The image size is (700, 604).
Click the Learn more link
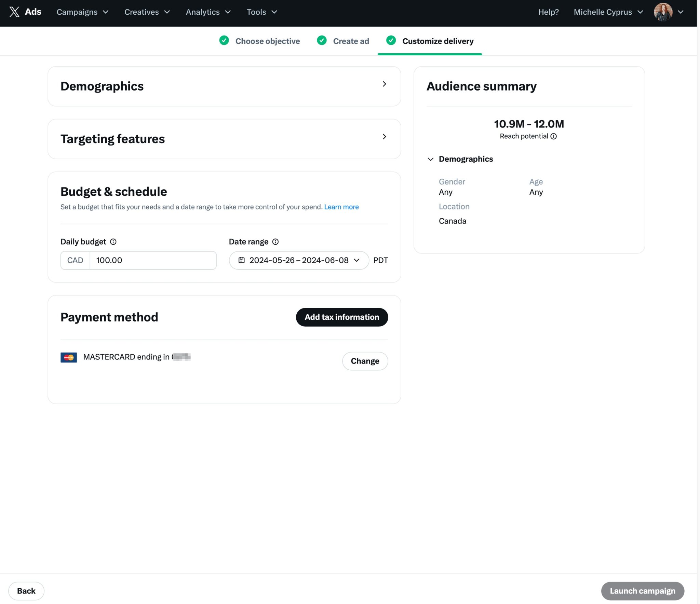tap(341, 207)
